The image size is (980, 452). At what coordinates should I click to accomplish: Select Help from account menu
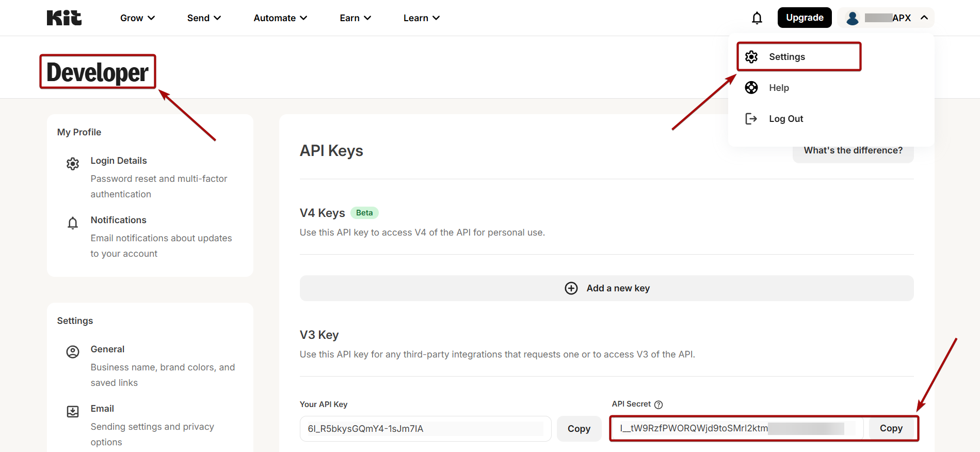click(779, 88)
